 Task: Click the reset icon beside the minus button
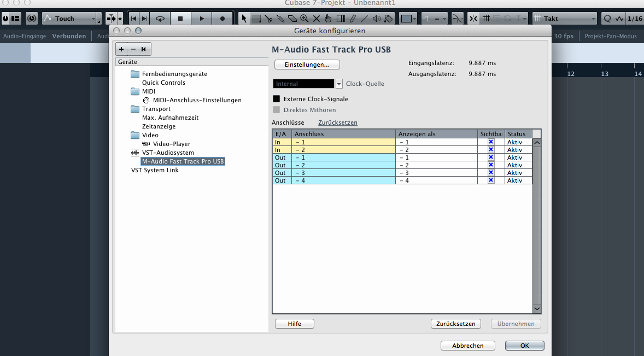click(x=144, y=49)
